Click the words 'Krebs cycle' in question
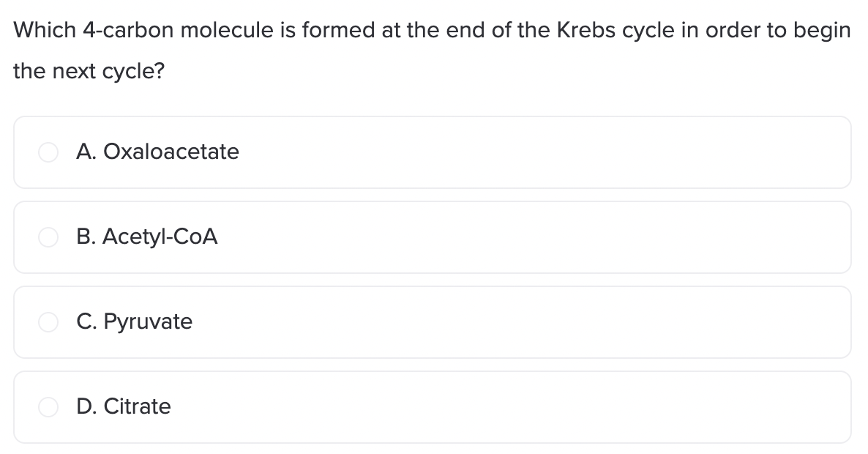The height and width of the screenshot is (454, 868). [615, 30]
